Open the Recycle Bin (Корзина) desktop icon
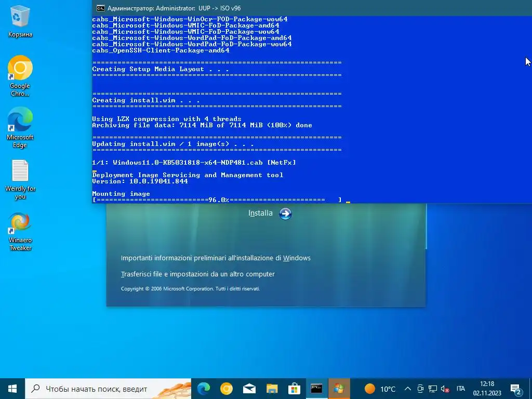The width and height of the screenshot is (532, 399). [20, 21]
